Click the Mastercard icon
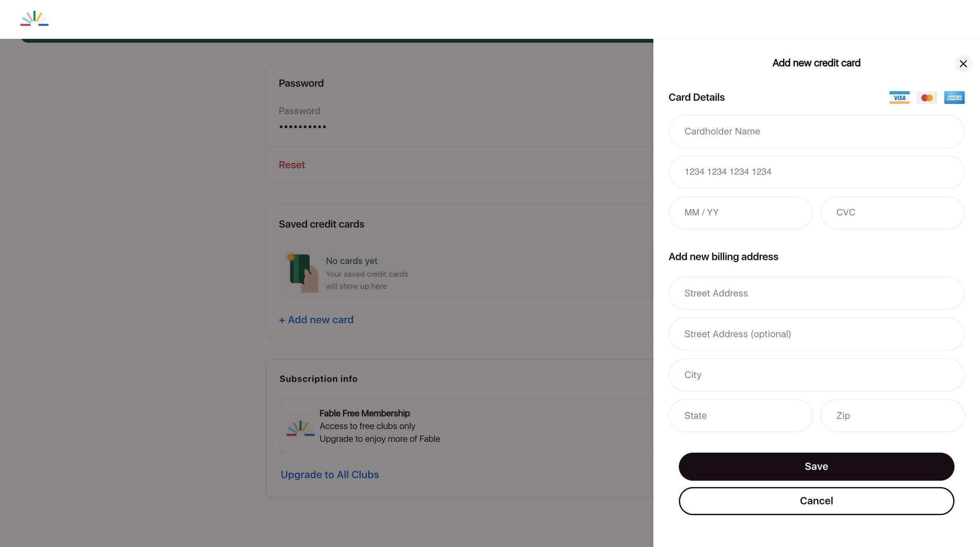 coord(927,98)
